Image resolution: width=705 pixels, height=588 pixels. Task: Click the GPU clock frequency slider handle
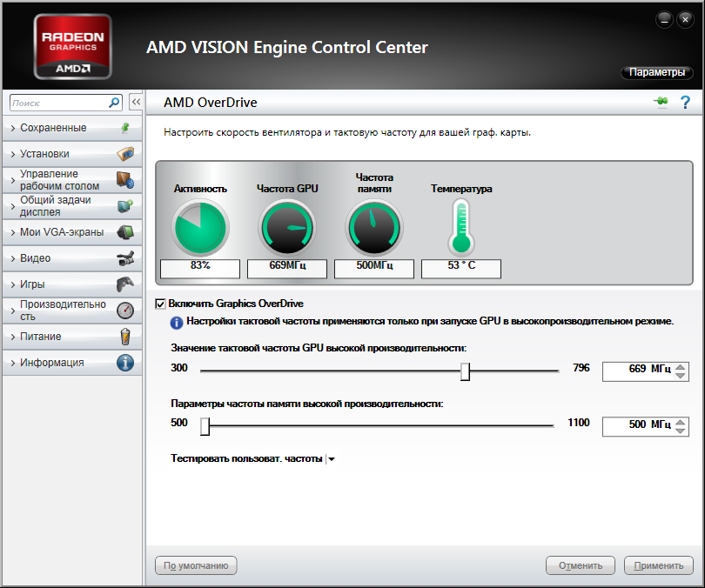pos(466,371)
